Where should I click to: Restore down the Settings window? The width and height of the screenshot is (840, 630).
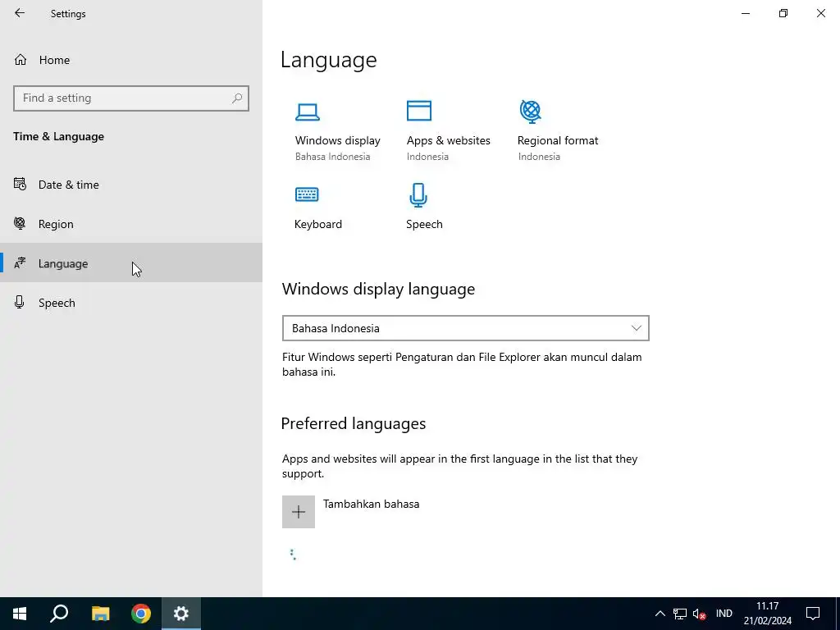point(783,13)
